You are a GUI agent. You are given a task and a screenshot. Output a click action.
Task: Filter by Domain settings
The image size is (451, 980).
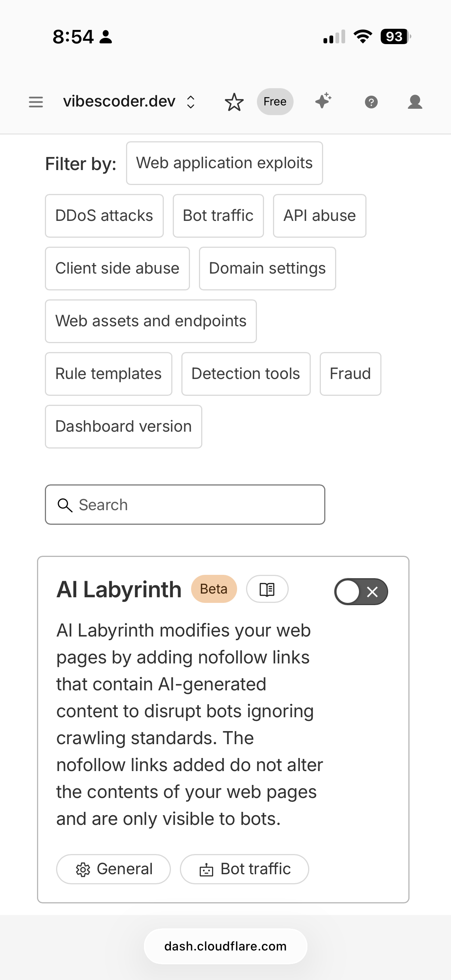tap(267, 269)
